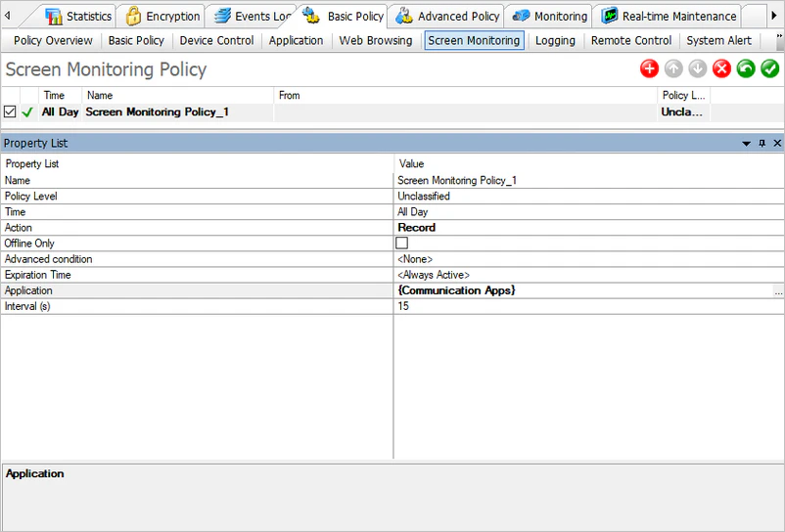
Task: Click the Basic Policy tab icon
Action: [x=311, y=16]
